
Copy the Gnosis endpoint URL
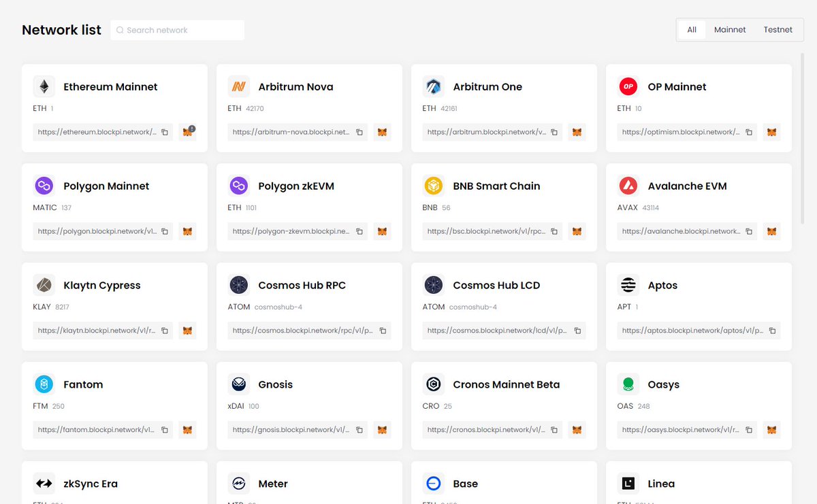tap(359, 430)
